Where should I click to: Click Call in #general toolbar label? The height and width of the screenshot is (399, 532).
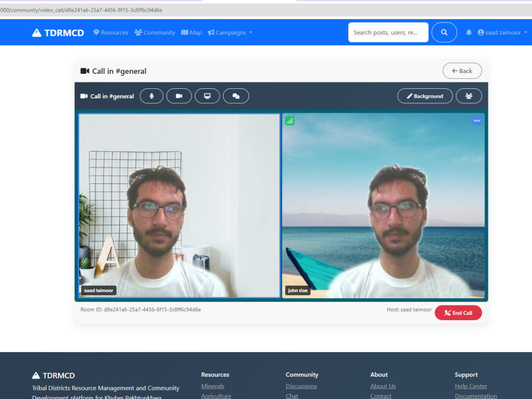[107, 96]
